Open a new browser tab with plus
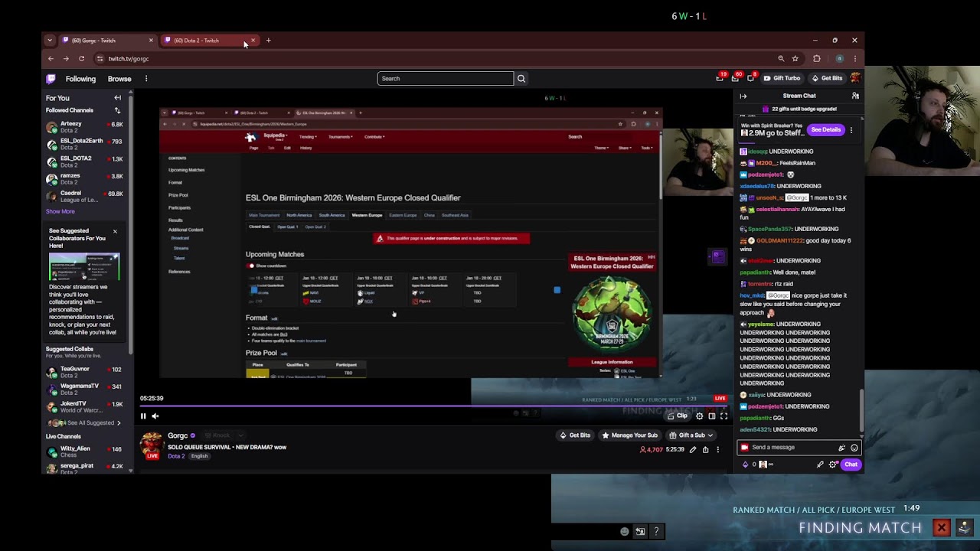 click(268, 41)
